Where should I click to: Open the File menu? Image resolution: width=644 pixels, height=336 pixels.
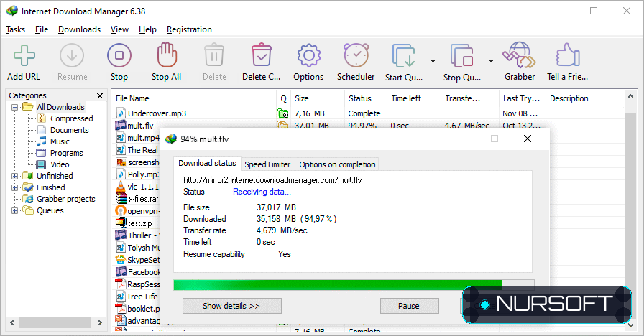coord(42,29)
